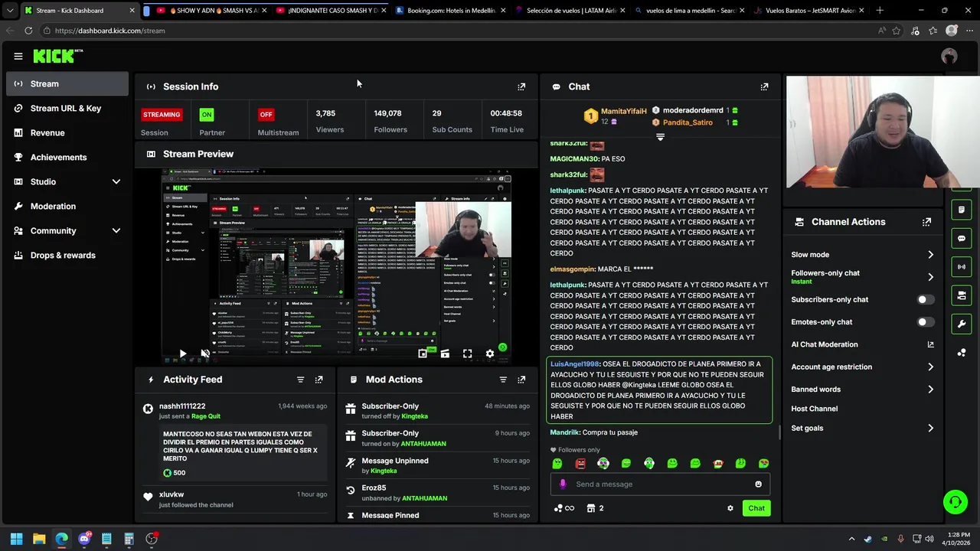The image size is (980, 551).
Task: Pop out the Activity Feed panel
Action: tap(319, 380)
